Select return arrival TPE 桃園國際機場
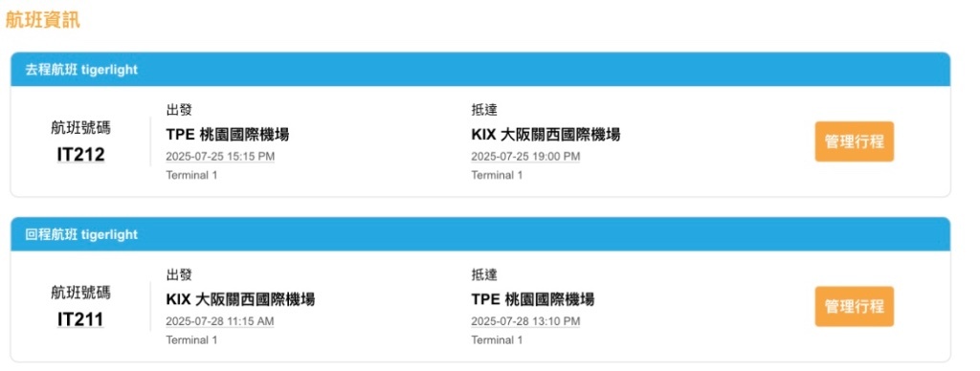The width and height of the screenshot is (980, 371). click(x=532, y=299)
